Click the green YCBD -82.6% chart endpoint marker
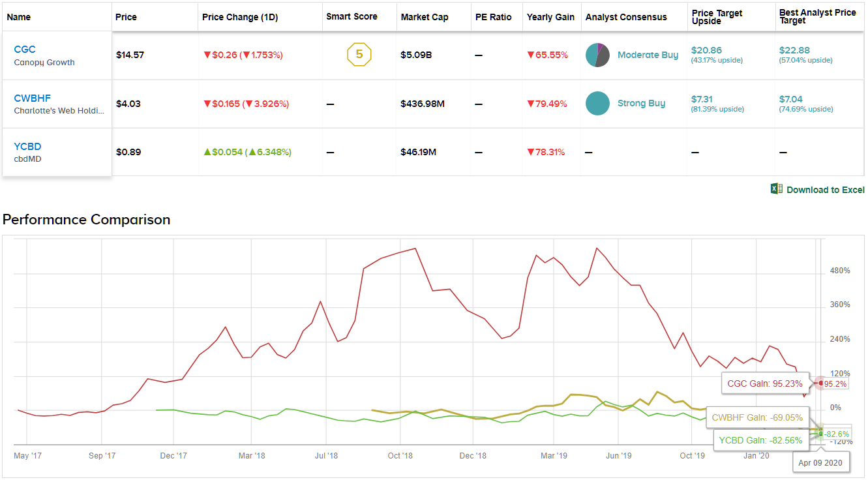This screenshot has width=868, height=480. coord(821,434)
